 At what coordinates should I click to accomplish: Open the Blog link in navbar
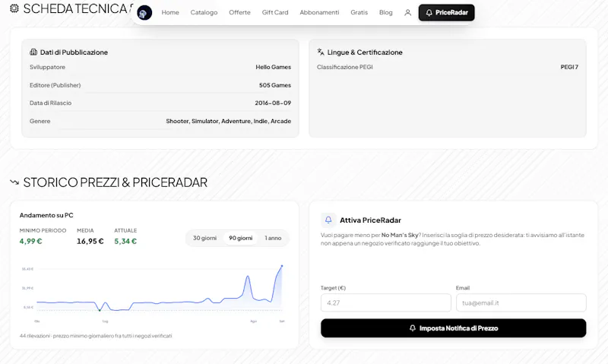tap(386, 12)
